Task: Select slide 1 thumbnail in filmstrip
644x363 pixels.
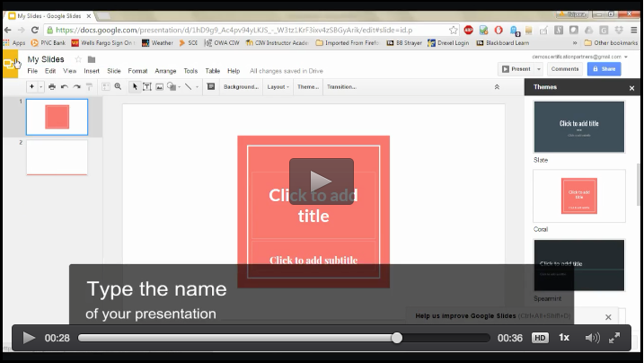Action: point(57,117)
